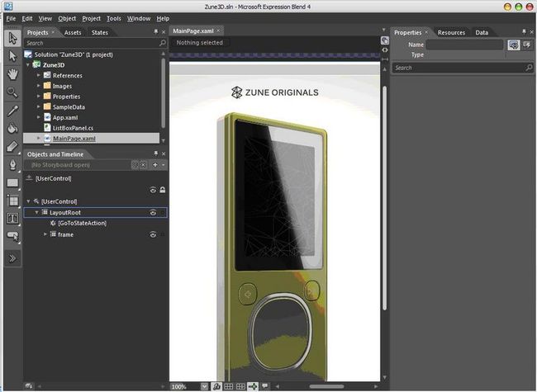Select the Paint Bucket tool

12,128
